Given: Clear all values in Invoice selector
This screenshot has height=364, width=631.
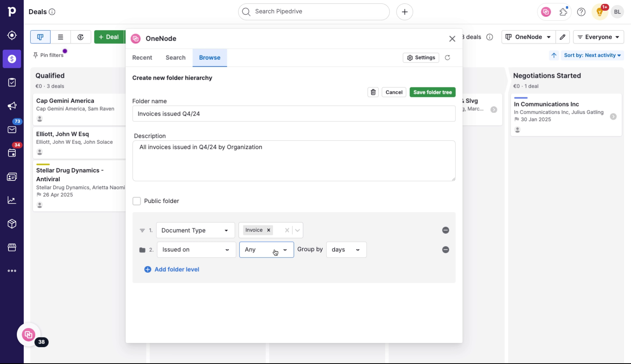Looking at the screenshot, I should tap(287, 230).
